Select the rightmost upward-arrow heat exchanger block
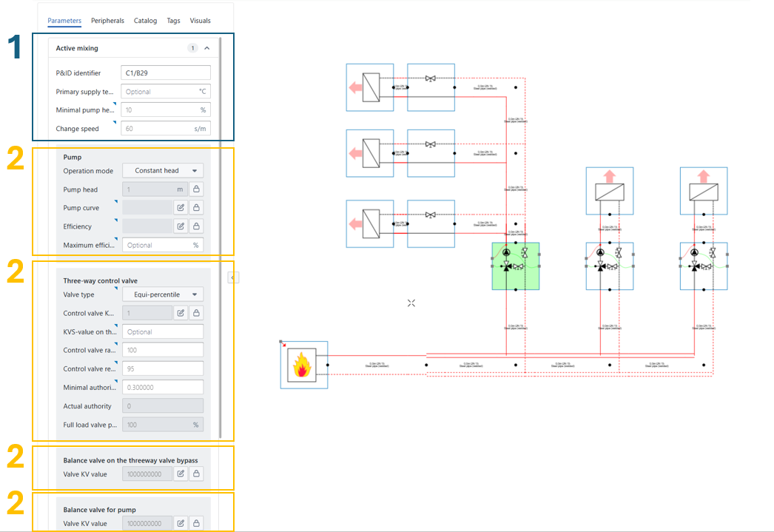This screenshot has width=774, height=532. click(x=703, y=191)
